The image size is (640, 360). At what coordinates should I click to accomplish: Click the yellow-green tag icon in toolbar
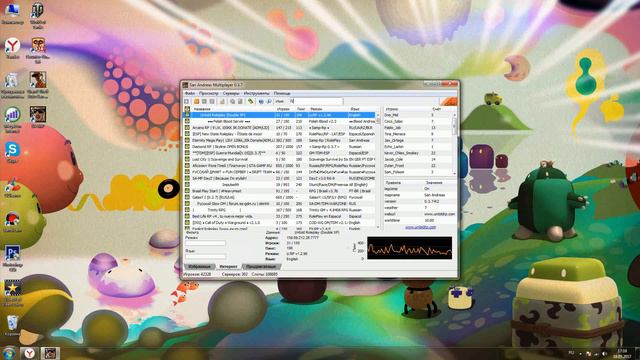pyautogui.click(x=251, y=101)
